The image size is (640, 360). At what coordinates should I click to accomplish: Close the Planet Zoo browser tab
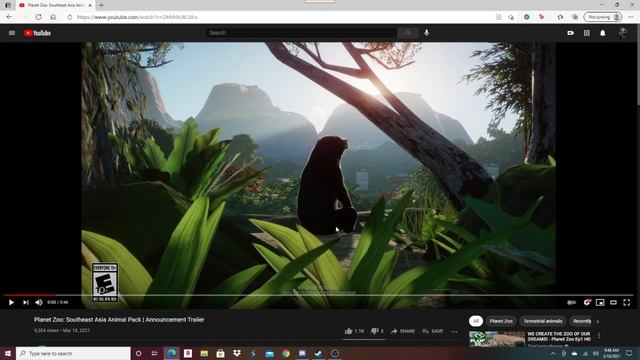click(90, 5)
